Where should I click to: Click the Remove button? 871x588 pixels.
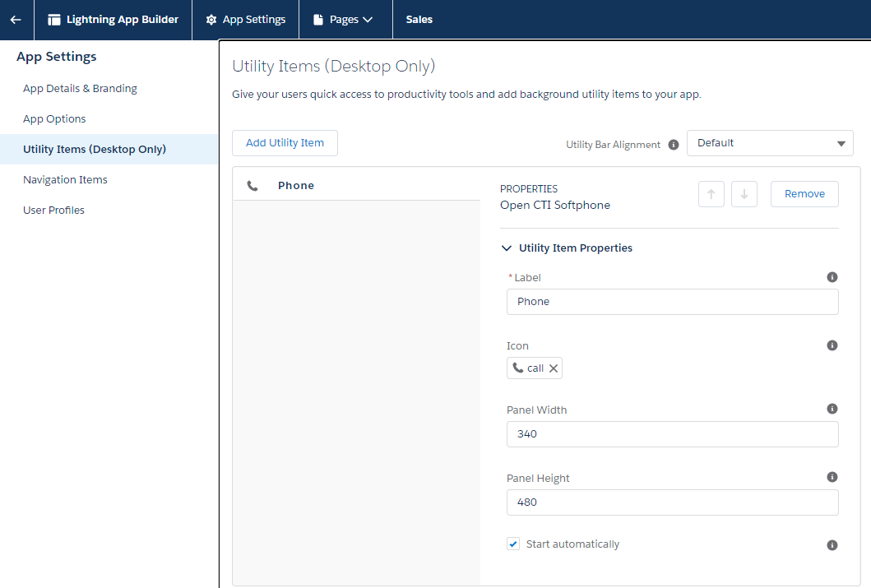[x=804, y=194]
